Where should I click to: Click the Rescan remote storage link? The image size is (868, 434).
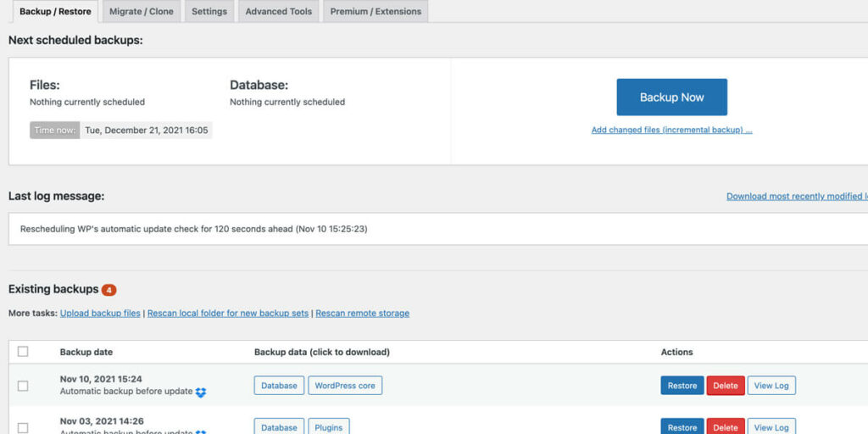[x=363, y=314]
